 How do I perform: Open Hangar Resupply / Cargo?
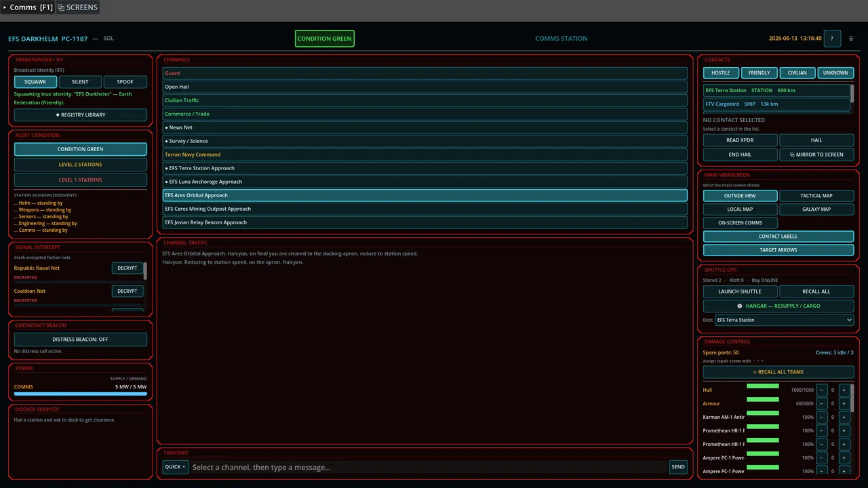click(x=778, y=306)
